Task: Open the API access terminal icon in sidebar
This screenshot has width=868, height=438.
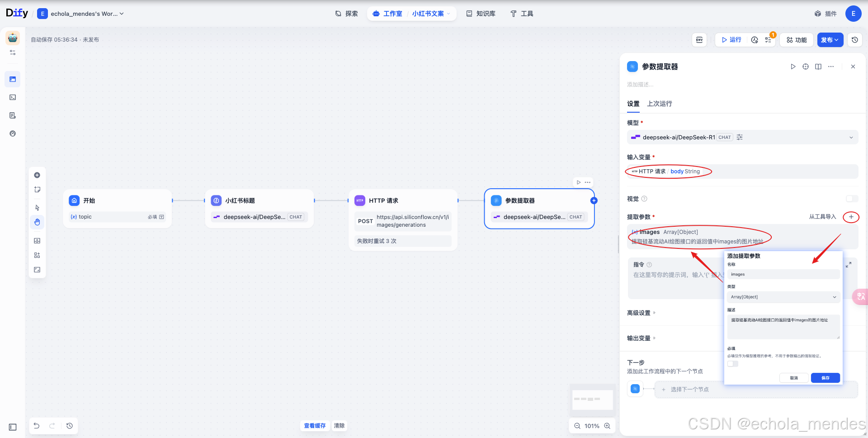Action: [x=13, y=97]
